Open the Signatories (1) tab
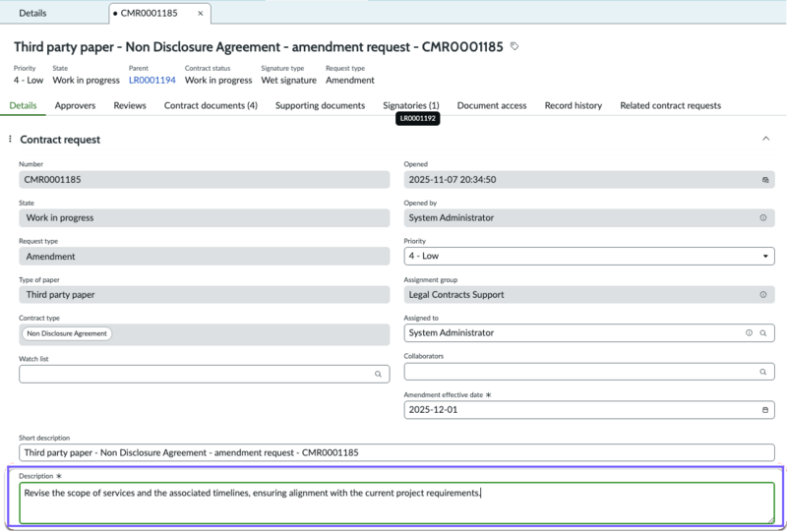This screenshot has height=532, width=787. (x=410, y=105)
